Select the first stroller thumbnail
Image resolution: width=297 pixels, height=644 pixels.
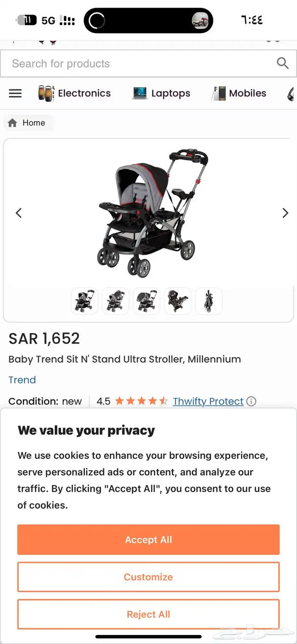(x=84, y=301)
